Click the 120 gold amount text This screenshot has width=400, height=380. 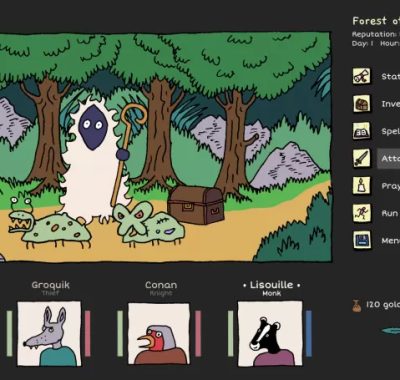coord(383,305)
